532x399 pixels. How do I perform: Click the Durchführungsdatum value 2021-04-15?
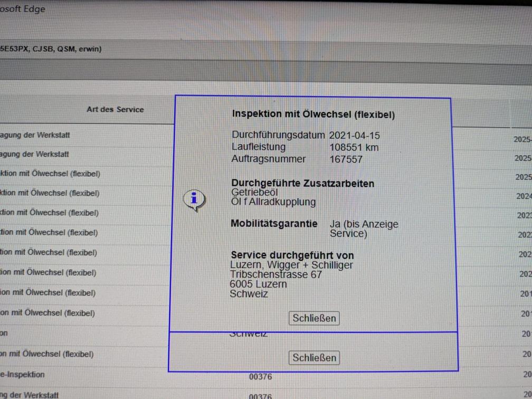point(354,135)
